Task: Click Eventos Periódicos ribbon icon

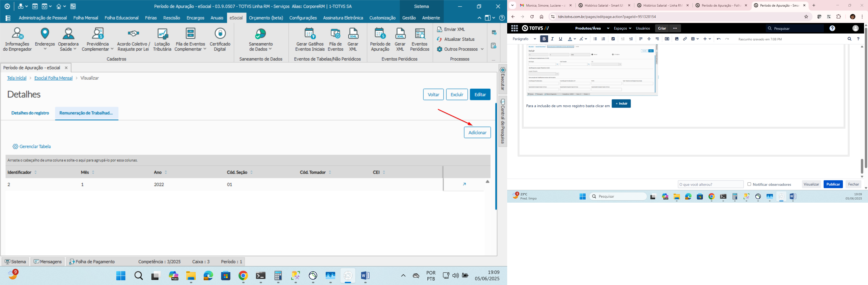Action: pyautogui.click(x=419, y=39)
